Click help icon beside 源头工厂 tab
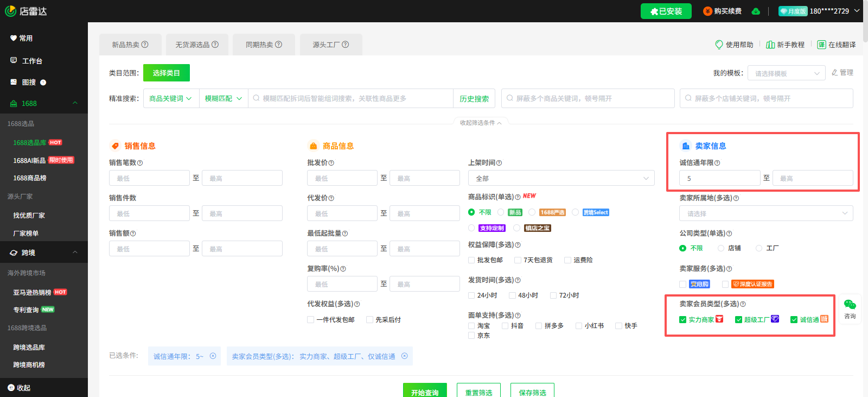The width and height of the screenshot is (868, 397). [x=346, y=45]
